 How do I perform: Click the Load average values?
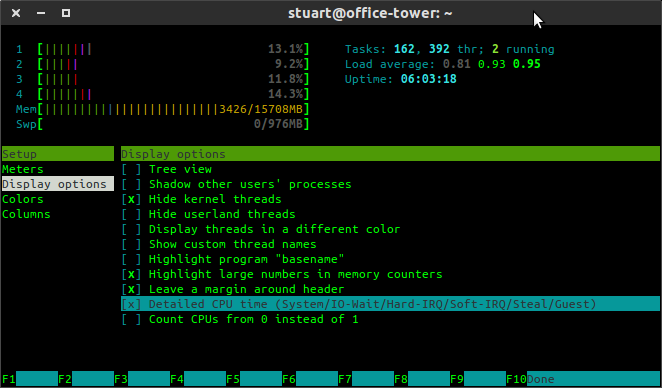click(x=492, y=64)
